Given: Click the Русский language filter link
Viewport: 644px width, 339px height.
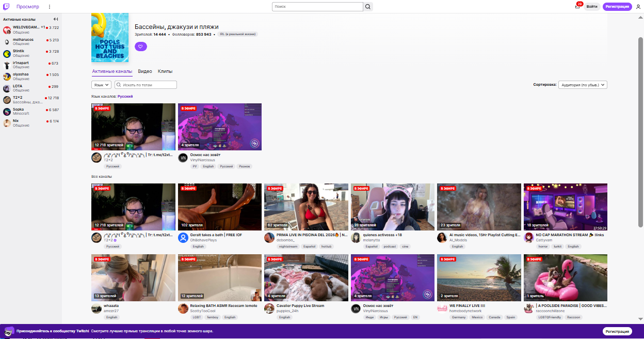Looking at the screenshot, I should (125, 97).
